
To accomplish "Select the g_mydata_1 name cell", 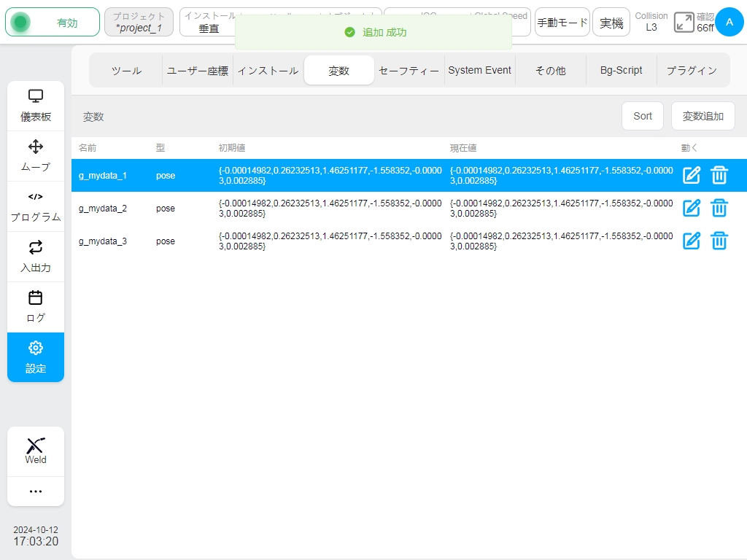I will 103,176.
